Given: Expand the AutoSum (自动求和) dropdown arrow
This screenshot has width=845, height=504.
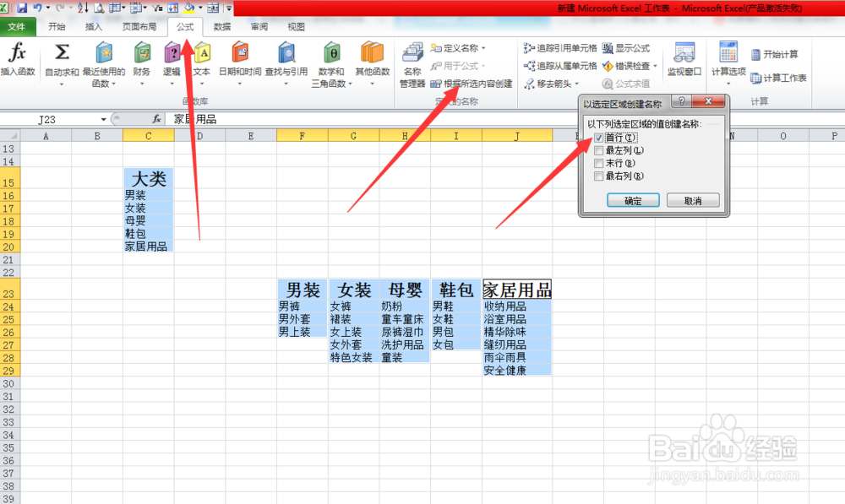Looking at the screenshot, I should pyautogui.click(x=62, y=84).
